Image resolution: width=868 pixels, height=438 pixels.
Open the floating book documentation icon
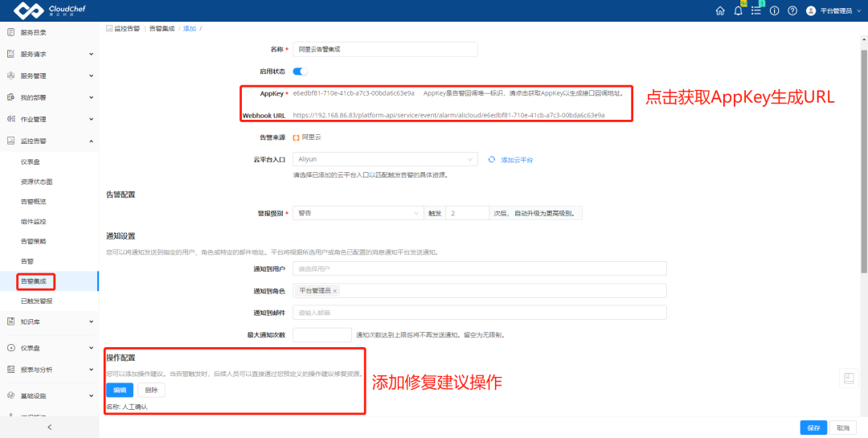point(848,379)
